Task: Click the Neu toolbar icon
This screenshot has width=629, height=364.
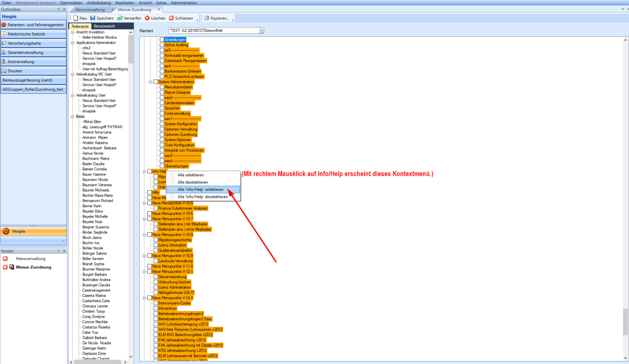Action: coord(76,18)
